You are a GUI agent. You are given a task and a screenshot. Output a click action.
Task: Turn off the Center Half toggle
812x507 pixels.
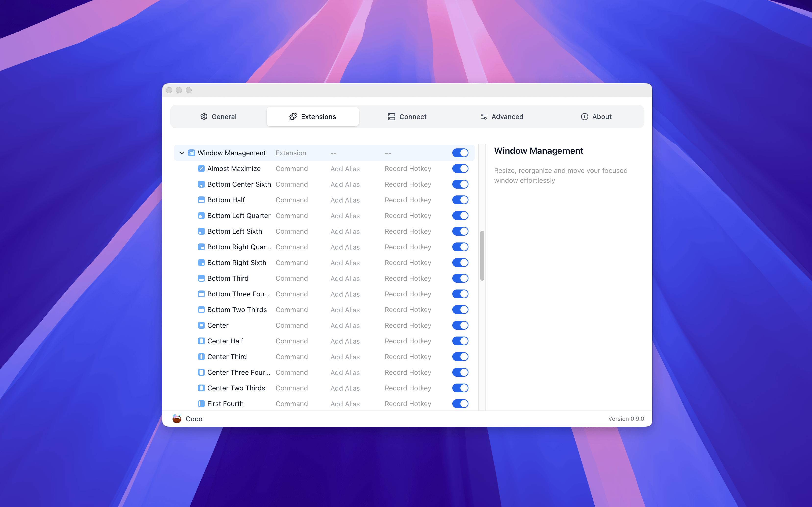coord(460,341)
